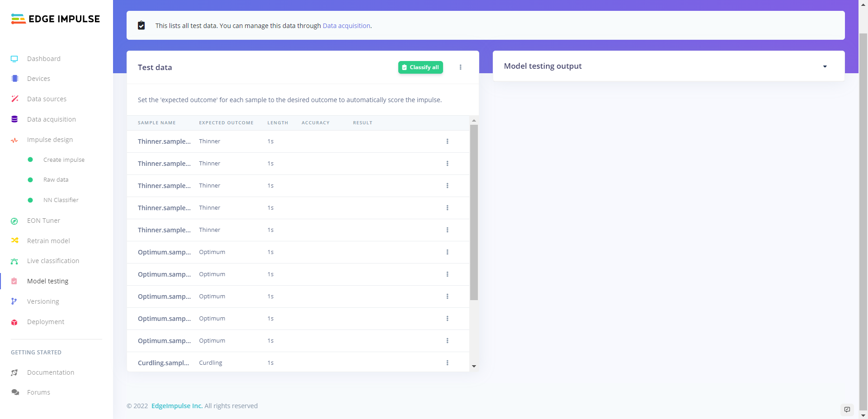Select the first Thinner sample row
Image resolution: width=868 pixels, height=419 pixels.
point(164,141)
